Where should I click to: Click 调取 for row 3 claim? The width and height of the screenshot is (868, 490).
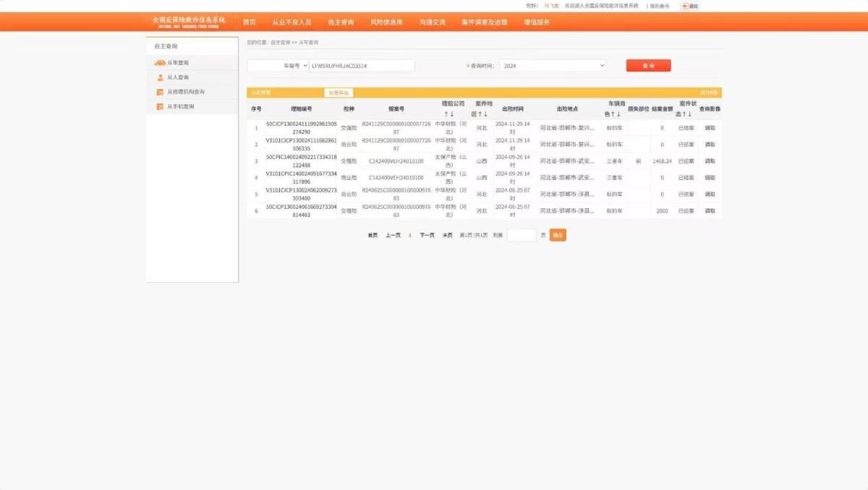pos(710,161)
